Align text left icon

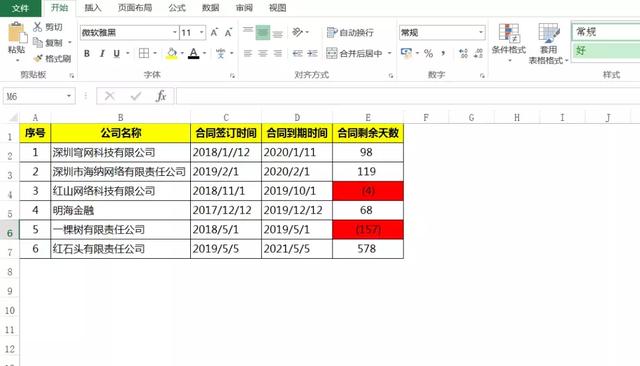(248, 53)
